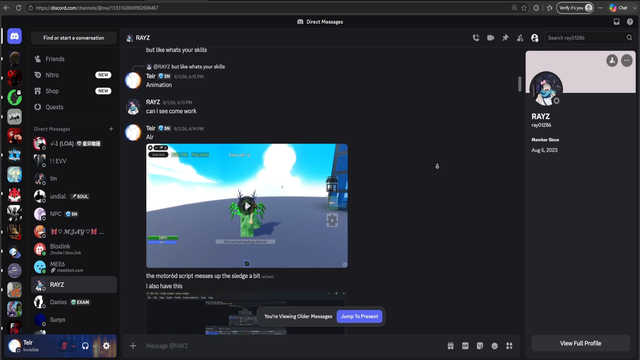Open the Danixs conversation
Viewport: 640px width, 360px height.
coord(73,302)
